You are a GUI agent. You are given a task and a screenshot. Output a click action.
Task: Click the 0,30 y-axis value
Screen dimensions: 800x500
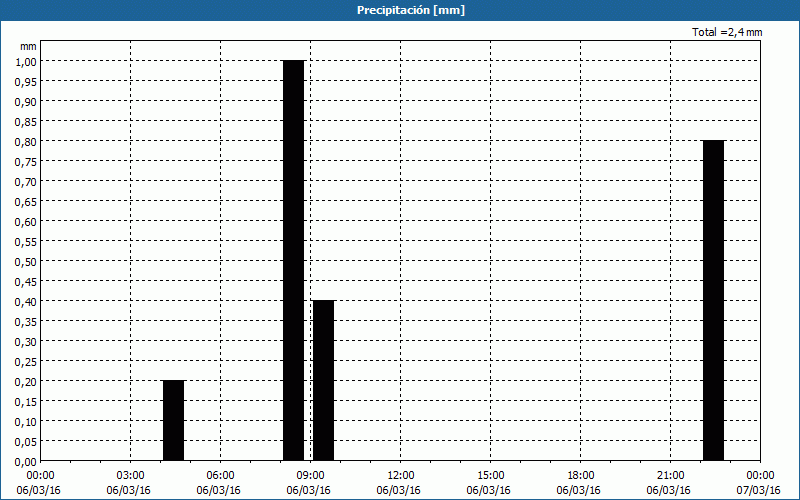[x=25, y=342]
